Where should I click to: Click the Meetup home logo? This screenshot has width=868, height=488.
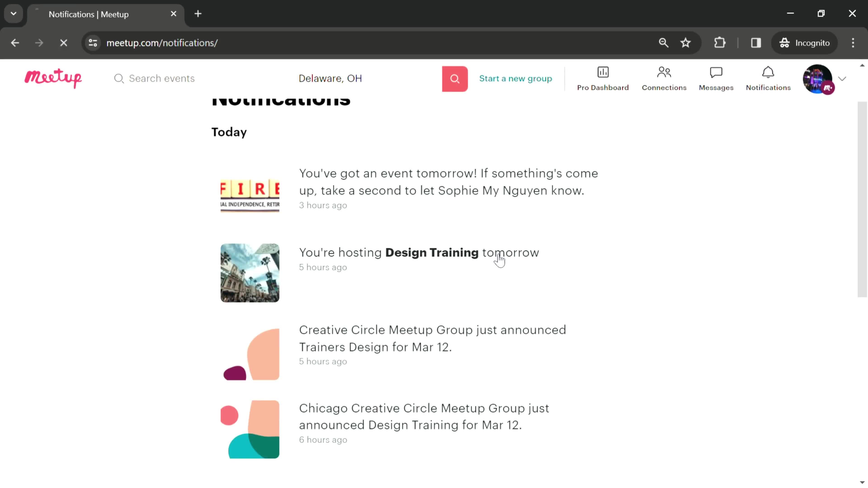click(x=53, y=78)
